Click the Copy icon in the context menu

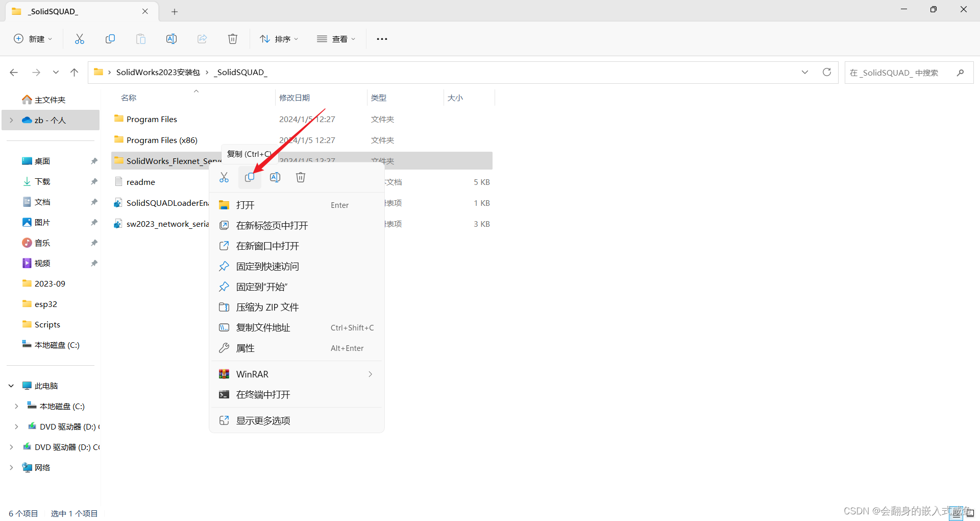coord(250,177)
